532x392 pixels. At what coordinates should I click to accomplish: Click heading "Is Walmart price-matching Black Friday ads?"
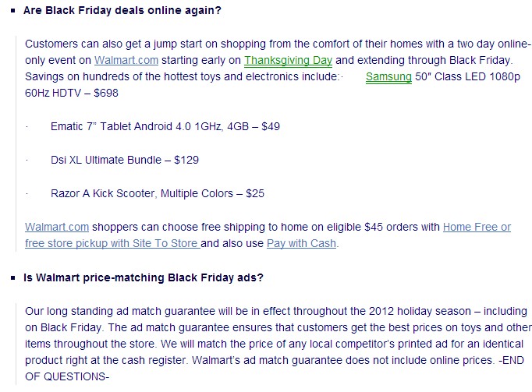144,277
